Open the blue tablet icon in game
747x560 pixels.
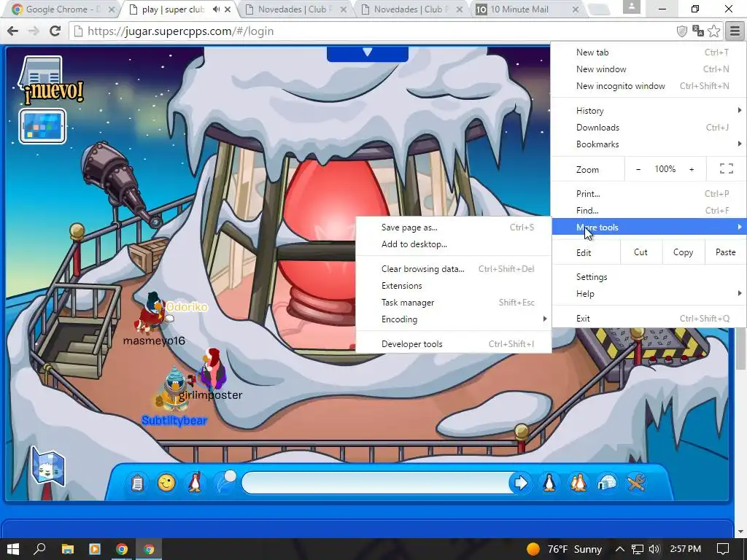pyautogui.click(x=42, y=126)
